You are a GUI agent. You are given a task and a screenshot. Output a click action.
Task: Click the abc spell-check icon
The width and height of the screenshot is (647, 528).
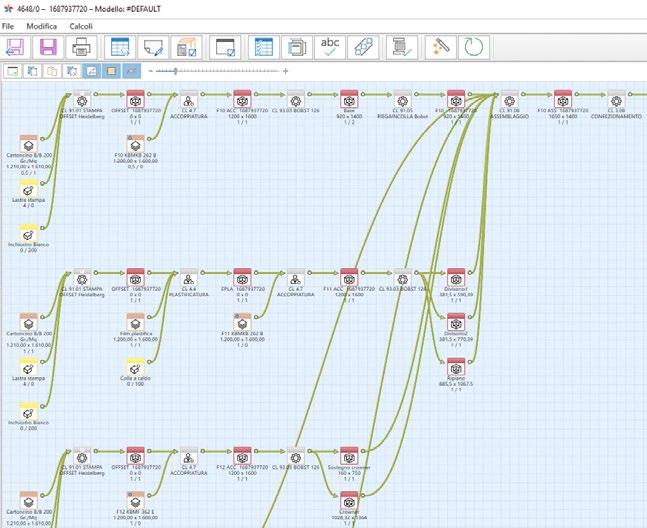(x=330, y=47)
